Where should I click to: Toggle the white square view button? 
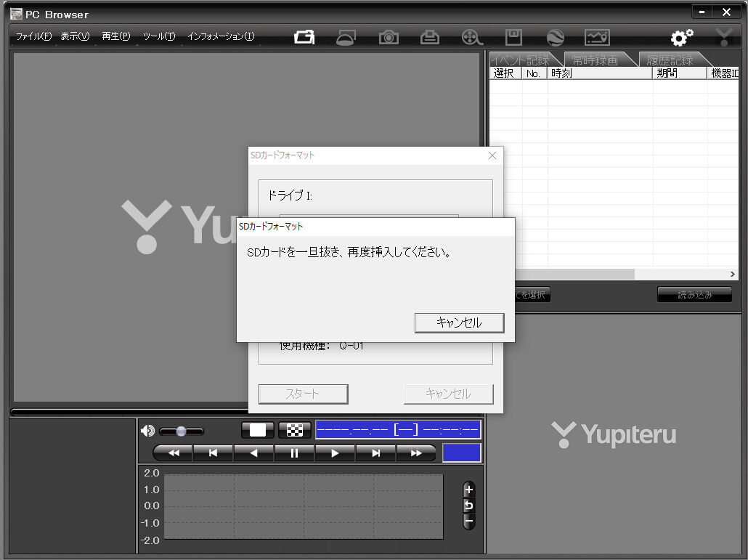click(x=258, y=430)
